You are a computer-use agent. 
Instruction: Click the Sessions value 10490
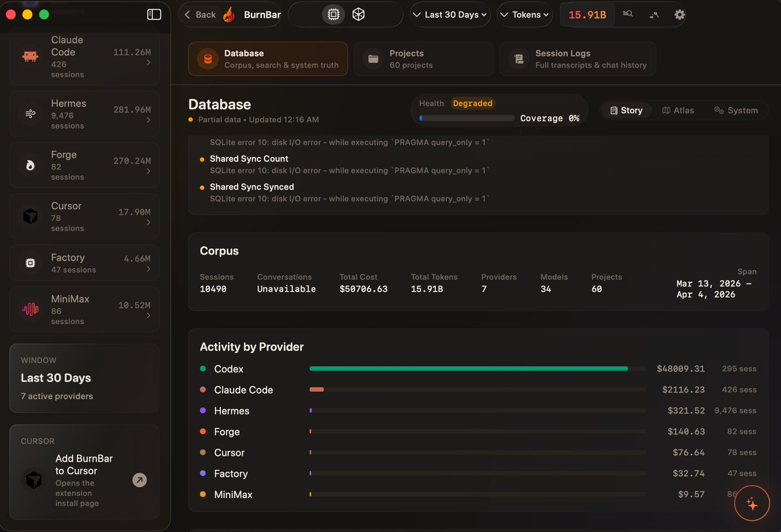point(213,289)
